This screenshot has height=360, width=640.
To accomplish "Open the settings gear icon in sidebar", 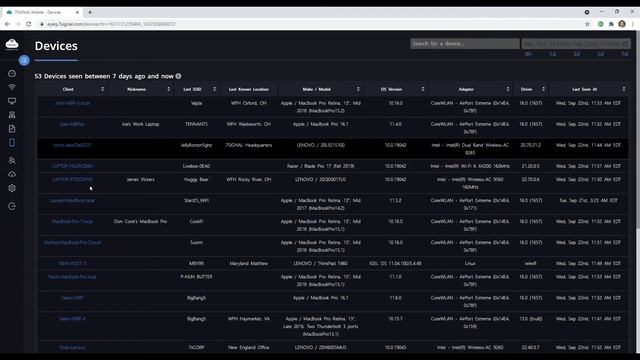I will pos(12,188).
